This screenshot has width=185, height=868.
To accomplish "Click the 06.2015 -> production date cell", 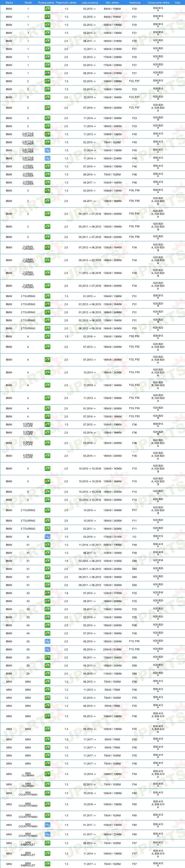I will [x=90, y=843].
